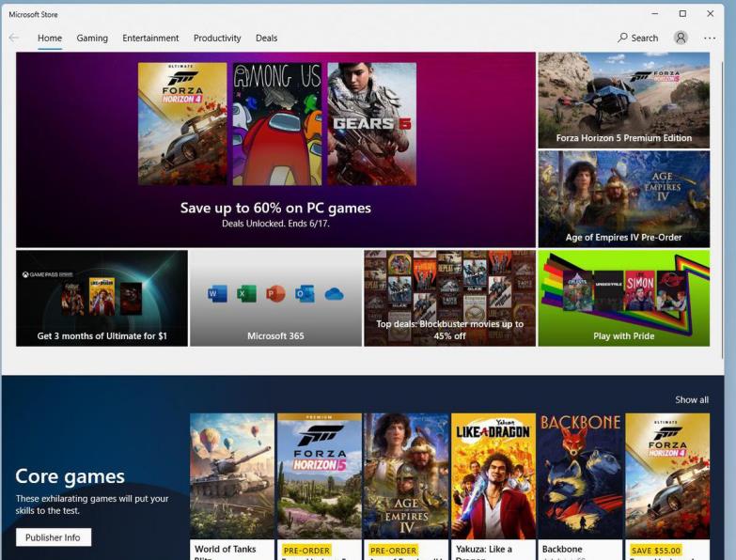This screenshot has width=736, height=560.
Task: Open Forza Horizon 5 pre-order game card
Action: pyautogui.click(x=320, y=487)
